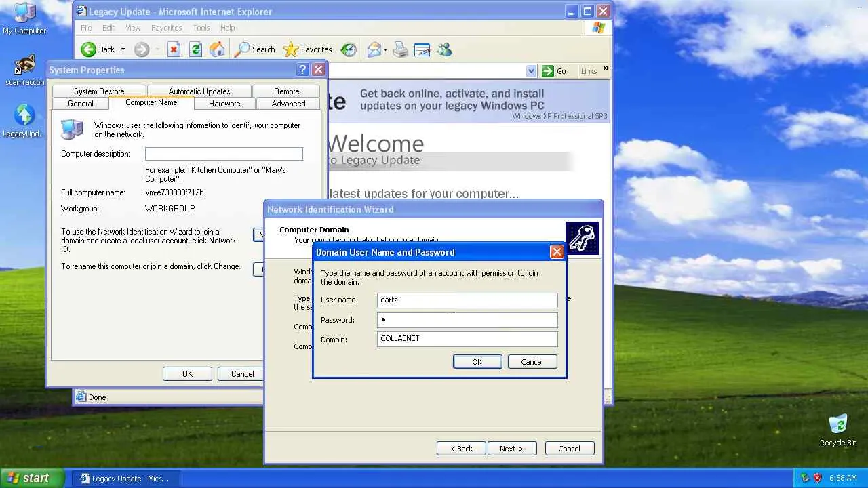This screenshot has width=868, height=488.
Task: Click the full computer name vm-e733989f712b
Action: pyautogui.click(x=175, y=192)
